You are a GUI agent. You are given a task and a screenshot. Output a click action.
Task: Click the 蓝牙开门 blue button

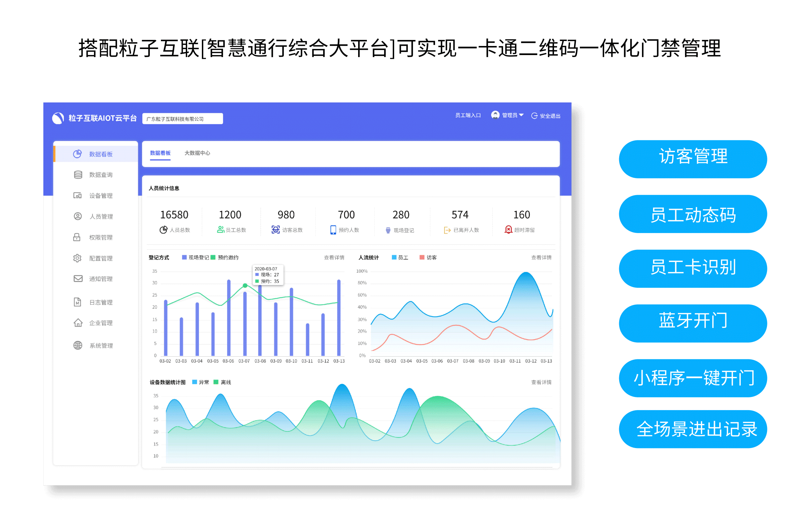693,324
